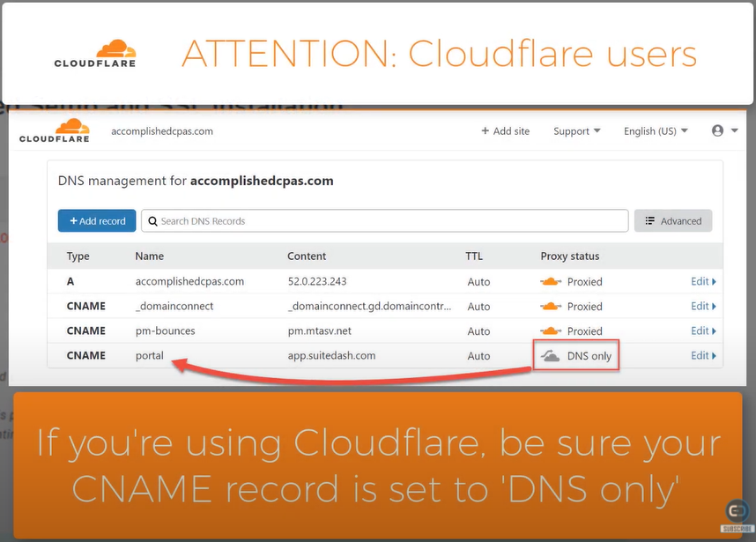Click the DNS only label in the portal row

pyautogui.click(x=589, y=356)
